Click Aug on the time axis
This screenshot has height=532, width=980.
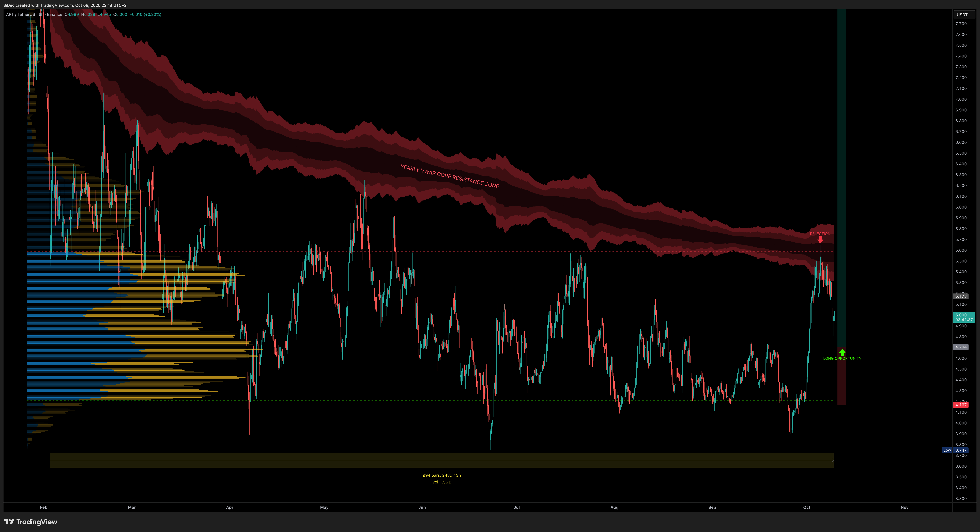coord(614,507)
